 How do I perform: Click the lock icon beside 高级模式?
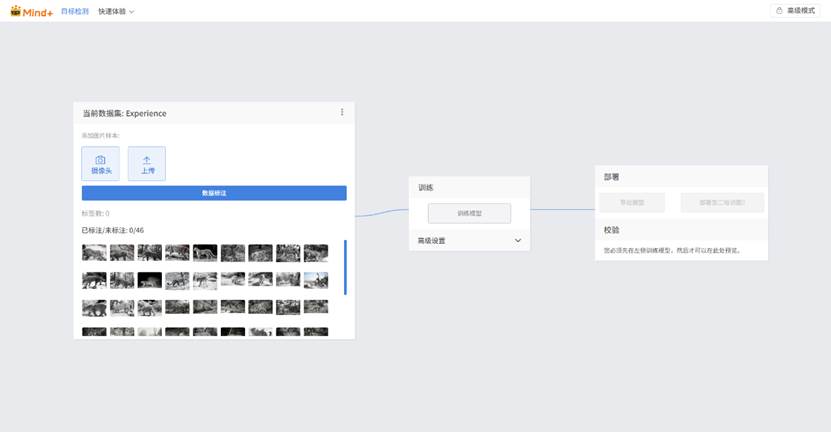coord(778,11)
